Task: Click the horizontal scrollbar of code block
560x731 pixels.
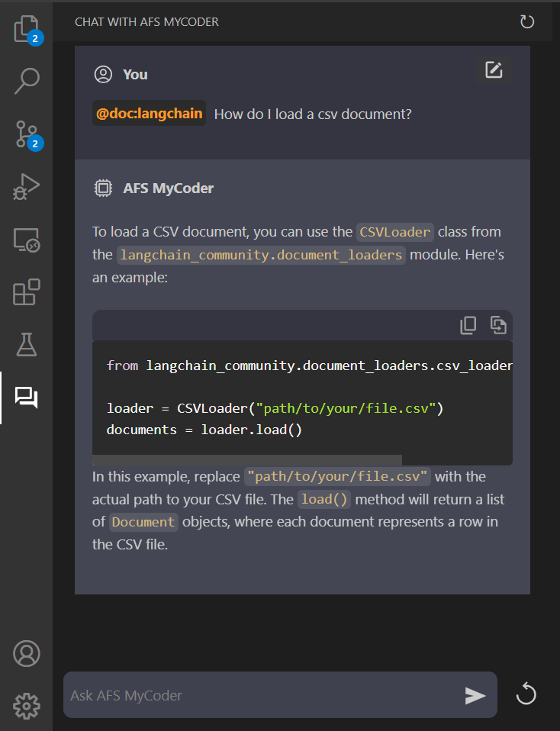Action: click(x=247, y=459)
